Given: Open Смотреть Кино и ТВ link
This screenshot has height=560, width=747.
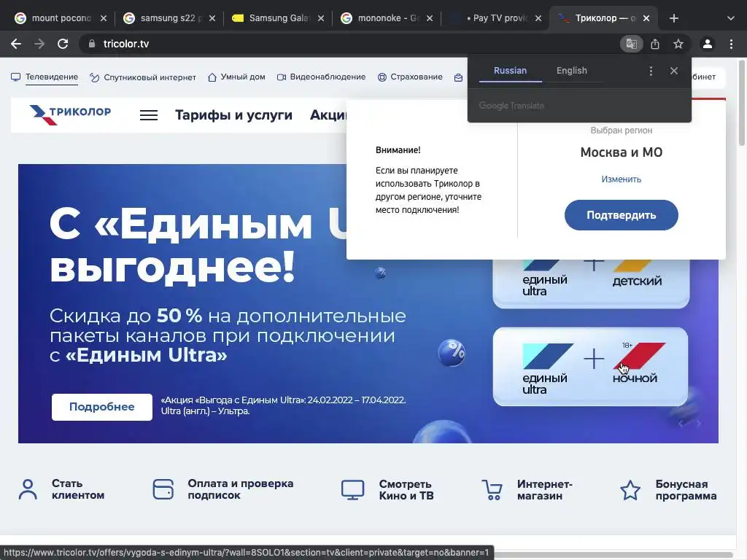Looking at the screenshot, I should (406, 489).
